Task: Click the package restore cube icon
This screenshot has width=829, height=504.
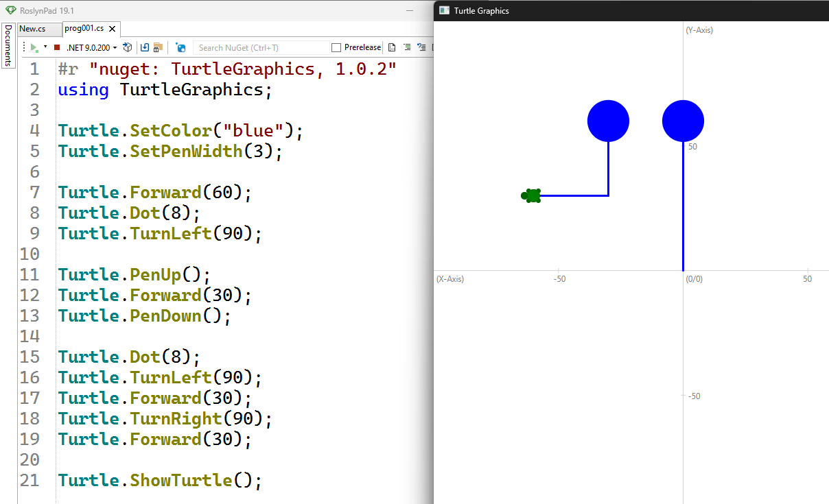Action: pyautogui.click(x=127, y=47)
